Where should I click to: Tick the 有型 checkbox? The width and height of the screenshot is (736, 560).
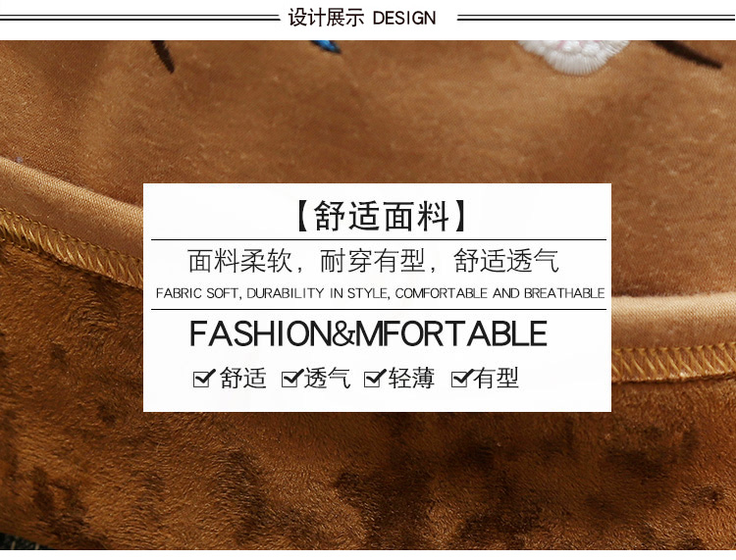461,378
